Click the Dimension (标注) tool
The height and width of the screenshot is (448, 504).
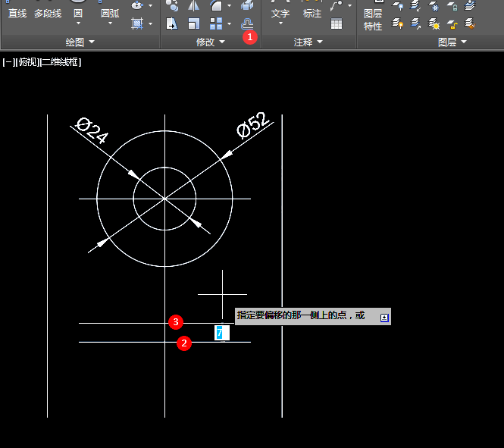(311, 14)
